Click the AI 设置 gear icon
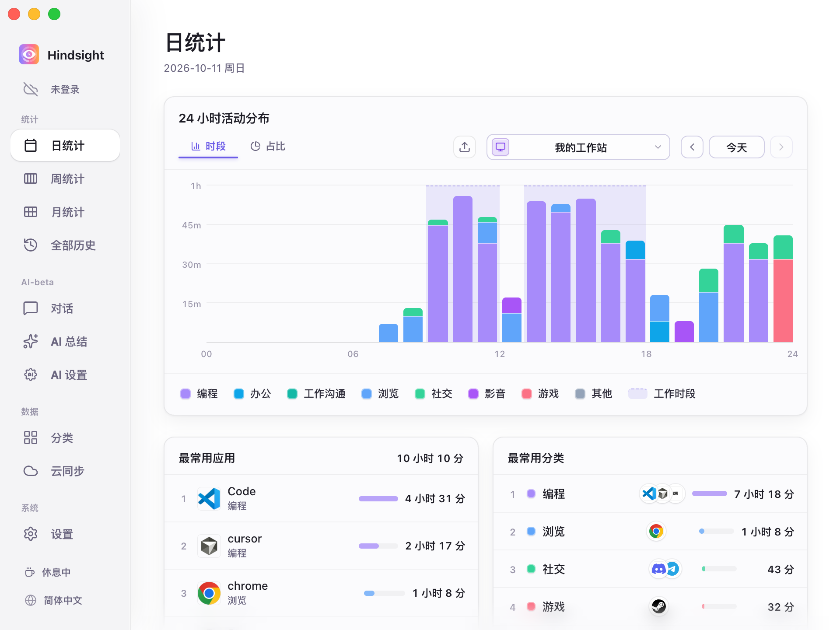840x630 pixels. coord(31,374)
